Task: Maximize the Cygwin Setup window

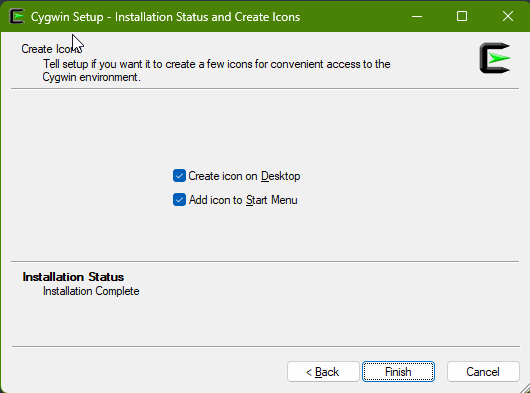Action: [462, 16]
